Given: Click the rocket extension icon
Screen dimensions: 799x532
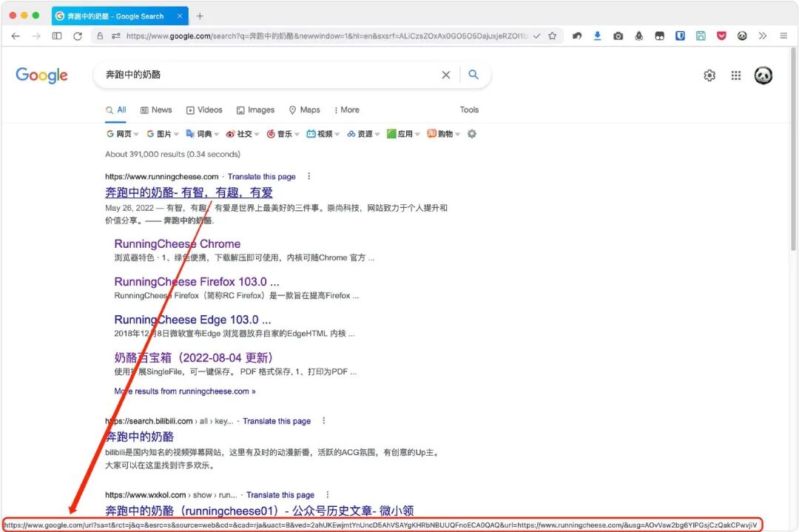Looking at the screenshot, I should pos(639,36).
